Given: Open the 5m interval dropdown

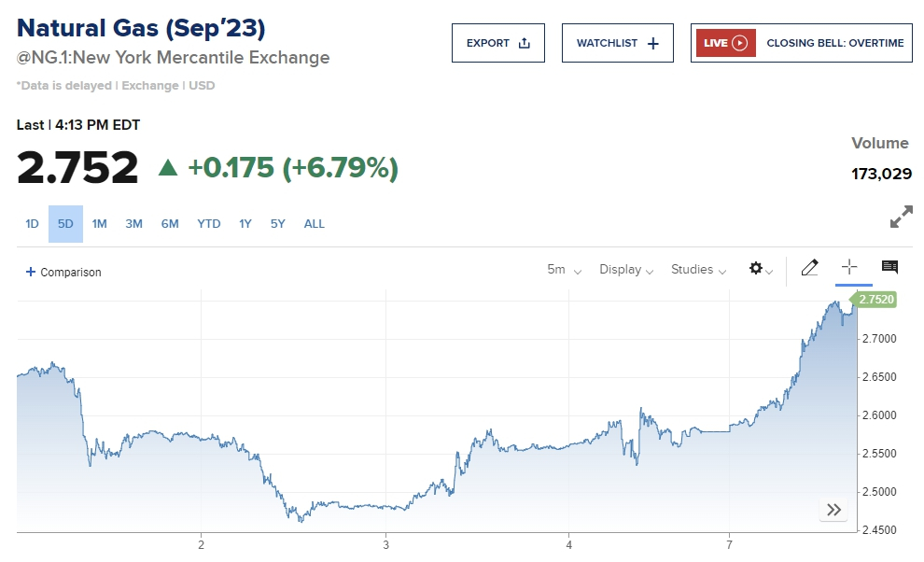Looking at the screenshot, I should (x=564, y=270).
